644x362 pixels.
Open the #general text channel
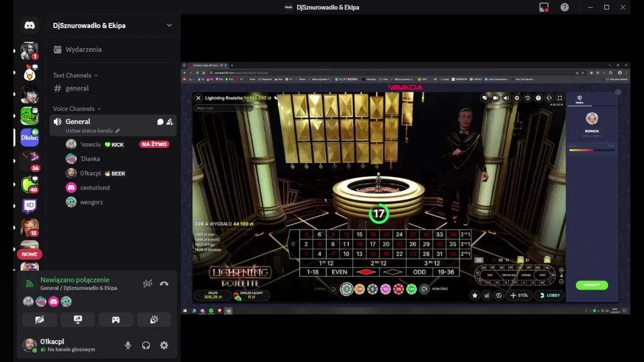(77, 88)
